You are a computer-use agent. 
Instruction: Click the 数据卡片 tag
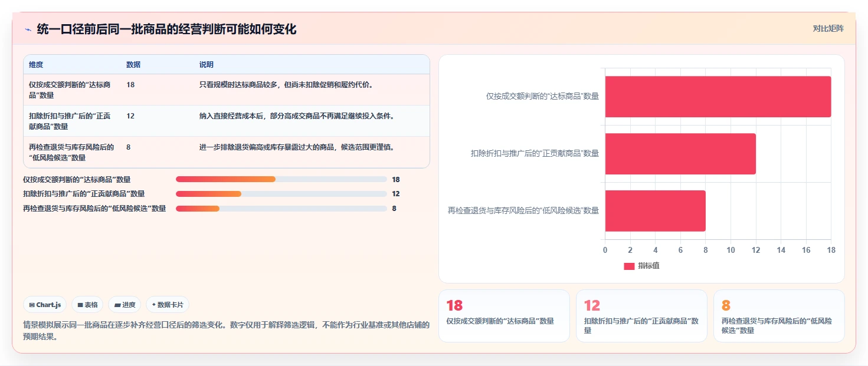tap(168, 305)
